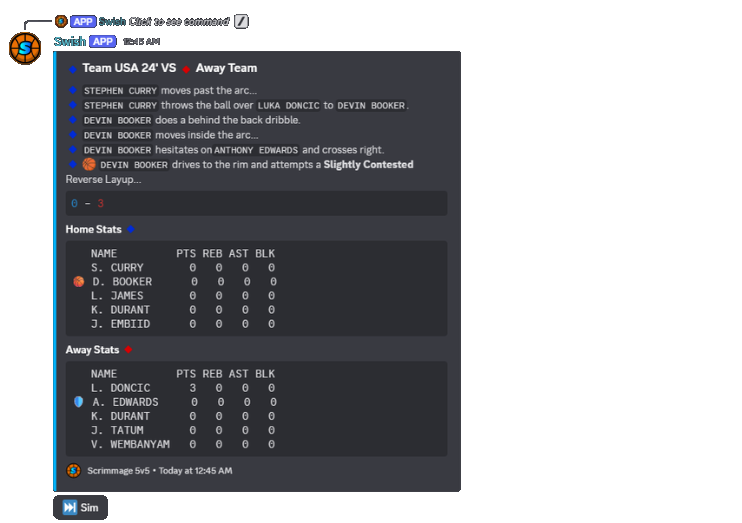Click the slash command icon
742x523 pixels.
[241, 21]
